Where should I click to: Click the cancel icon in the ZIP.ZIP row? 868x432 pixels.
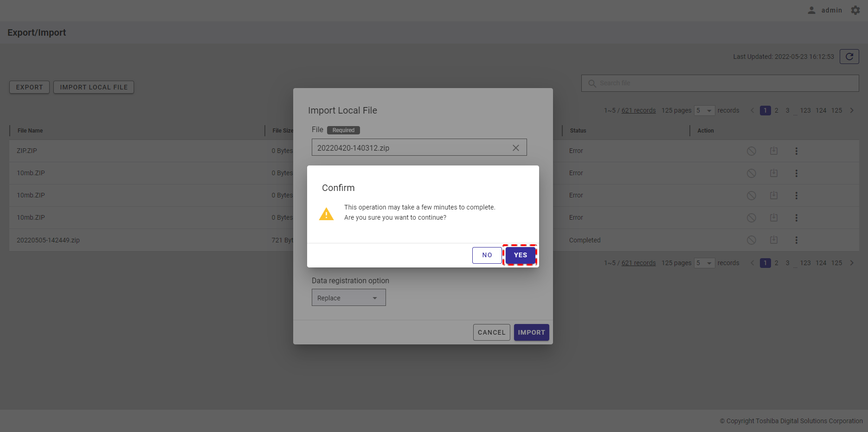(751, 151)
